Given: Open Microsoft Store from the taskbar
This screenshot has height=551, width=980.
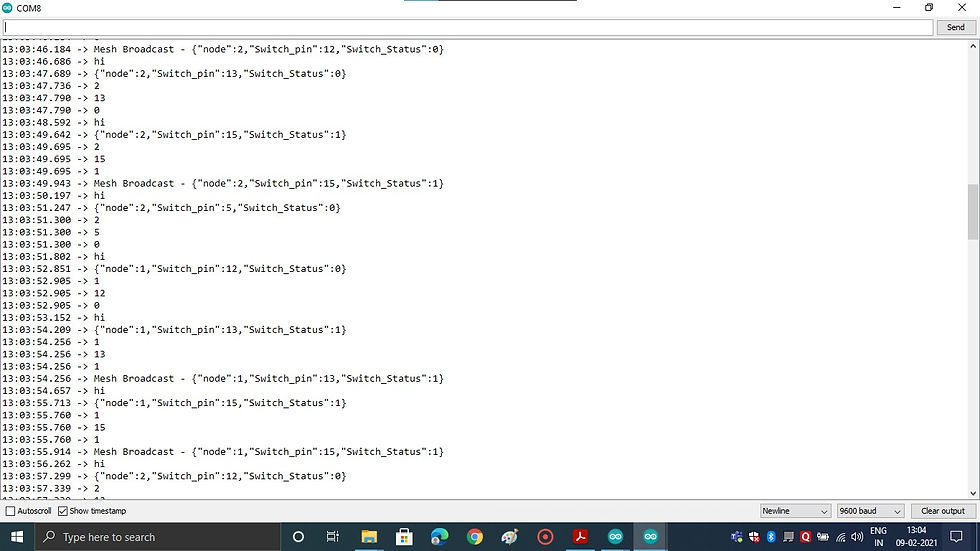Looking at the screenshot, I should [404, 537].
